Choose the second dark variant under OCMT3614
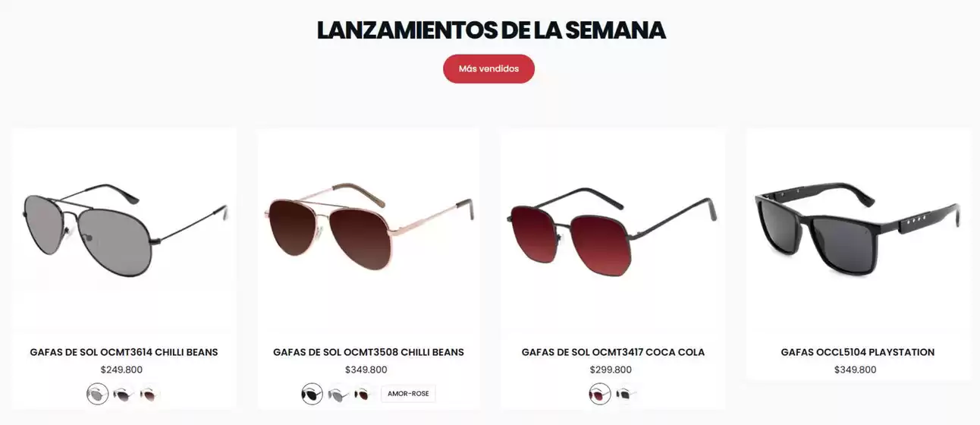Viewport: 980px width, 425px height. point(122,394)
